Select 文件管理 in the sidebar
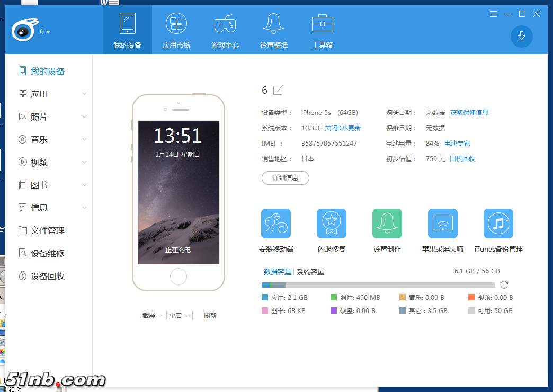Viewport: 553px width, 392px height. point(47,230)
